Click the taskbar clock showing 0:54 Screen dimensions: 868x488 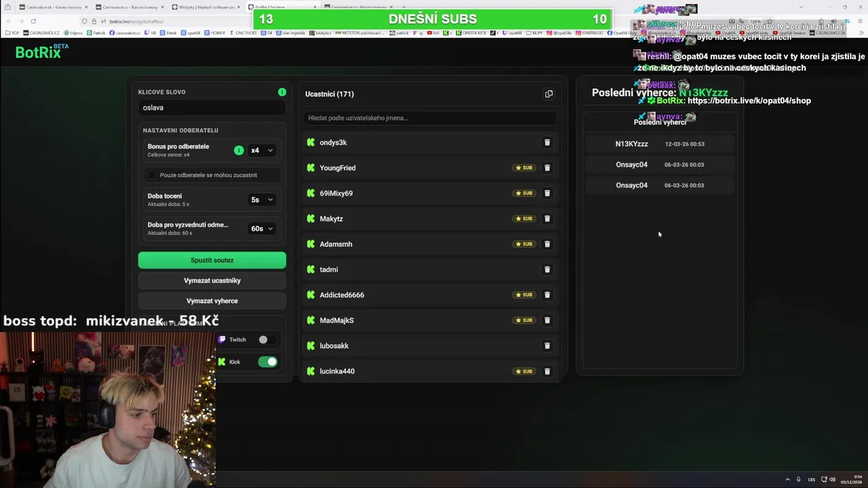click(x=852, y=480)
